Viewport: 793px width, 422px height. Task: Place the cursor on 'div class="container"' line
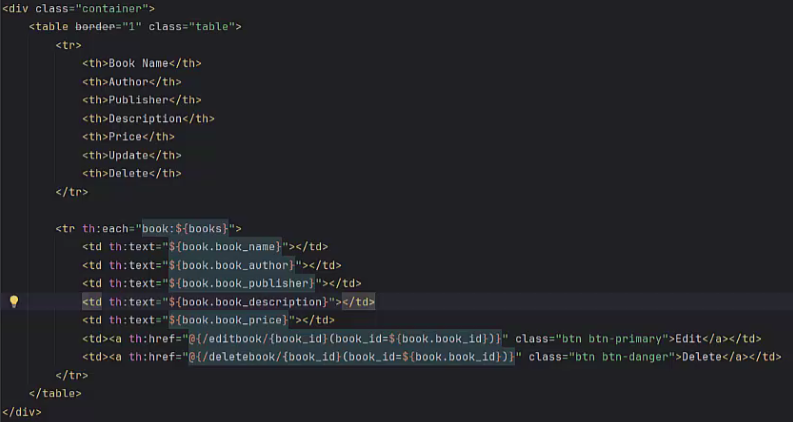(78, 9)
